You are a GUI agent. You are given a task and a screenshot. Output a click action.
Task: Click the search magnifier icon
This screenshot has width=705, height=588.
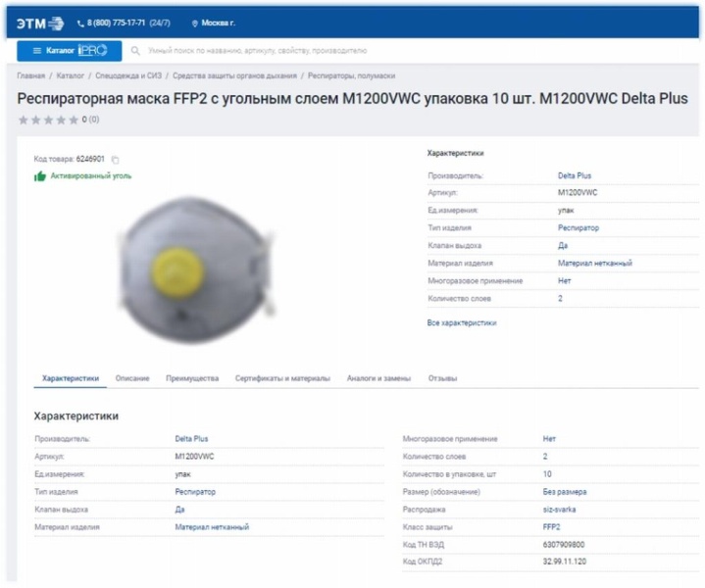(x=135, y=51)
